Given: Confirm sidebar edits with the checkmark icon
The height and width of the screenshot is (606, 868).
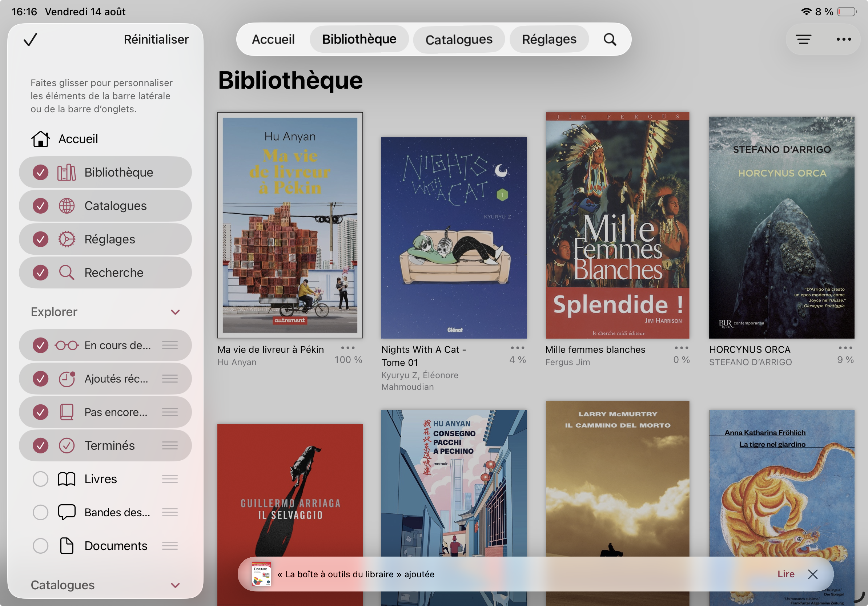Looking at the screenshot, I should tap(30, 39).
